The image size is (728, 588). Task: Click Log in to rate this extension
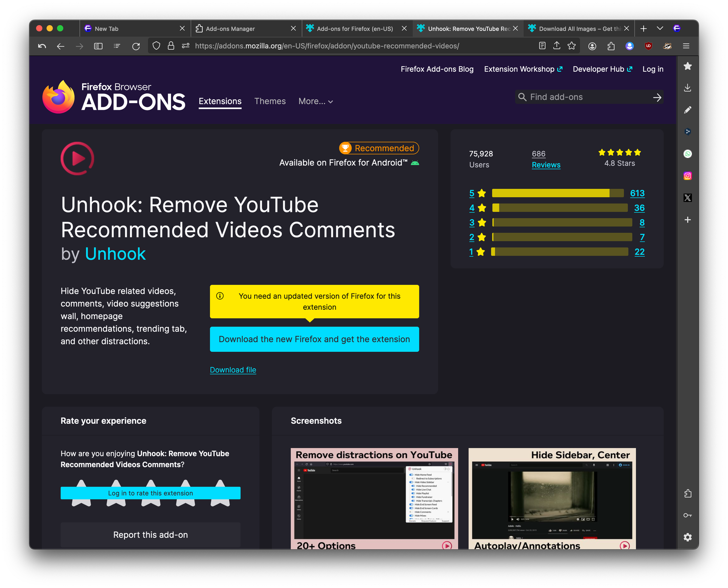click(151, 493)
